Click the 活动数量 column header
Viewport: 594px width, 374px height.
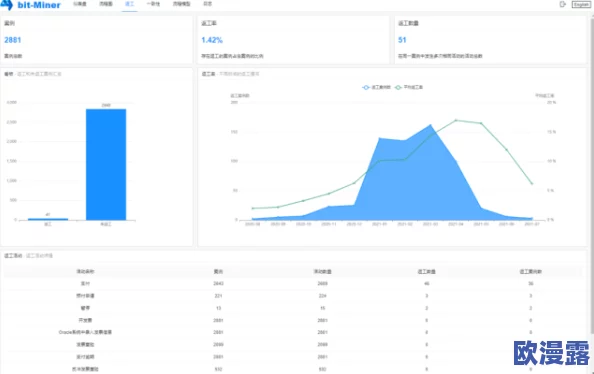[x=322, y=272]
